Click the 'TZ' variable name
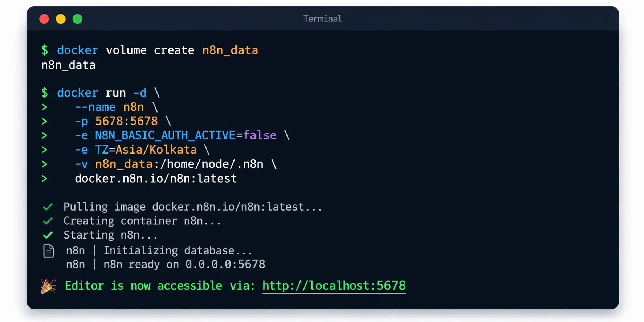Screen dimensions: 644x322 (102, 150)
